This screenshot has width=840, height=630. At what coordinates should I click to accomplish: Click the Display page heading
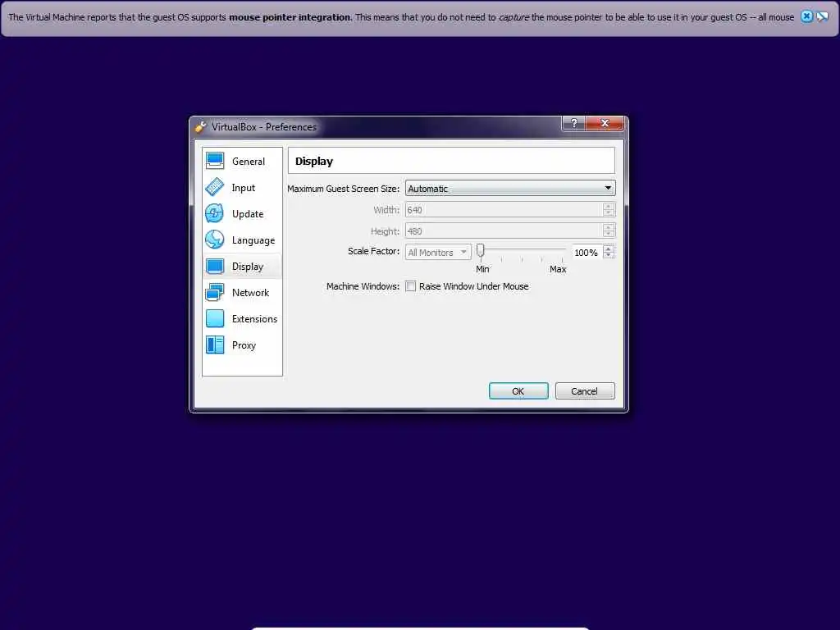314,162
